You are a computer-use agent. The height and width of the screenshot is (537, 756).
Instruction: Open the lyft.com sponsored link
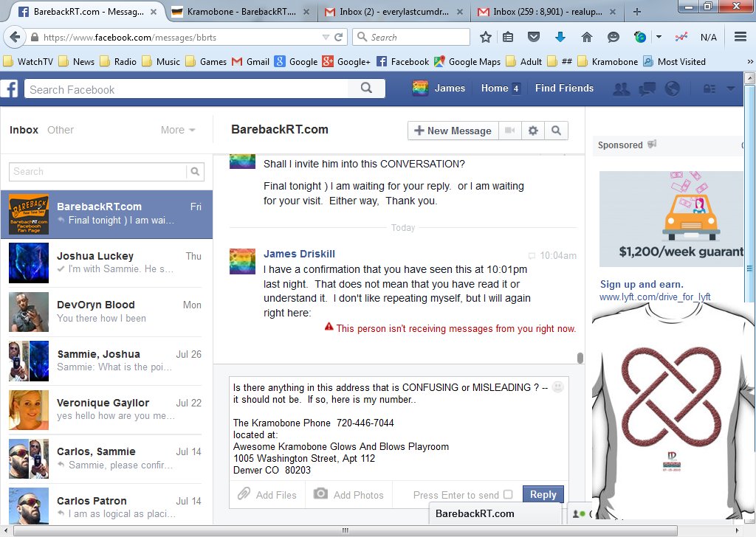[655, 297]
